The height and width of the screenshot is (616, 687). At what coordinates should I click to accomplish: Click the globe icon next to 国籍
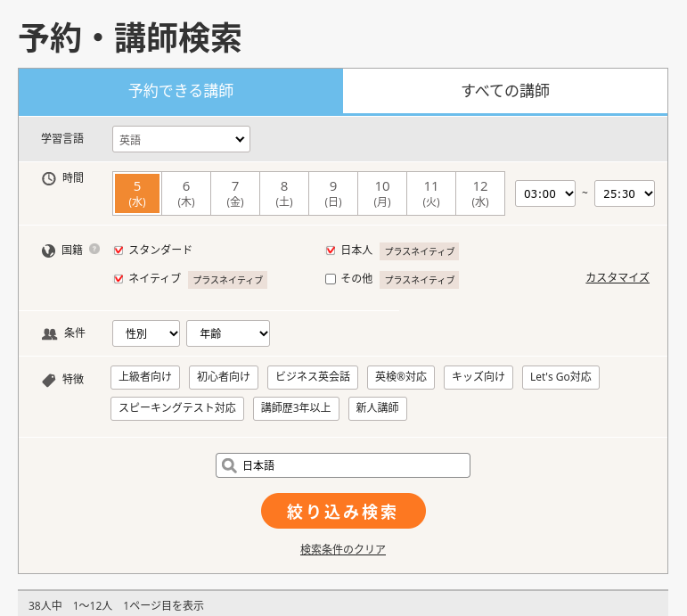pos(48,251)
